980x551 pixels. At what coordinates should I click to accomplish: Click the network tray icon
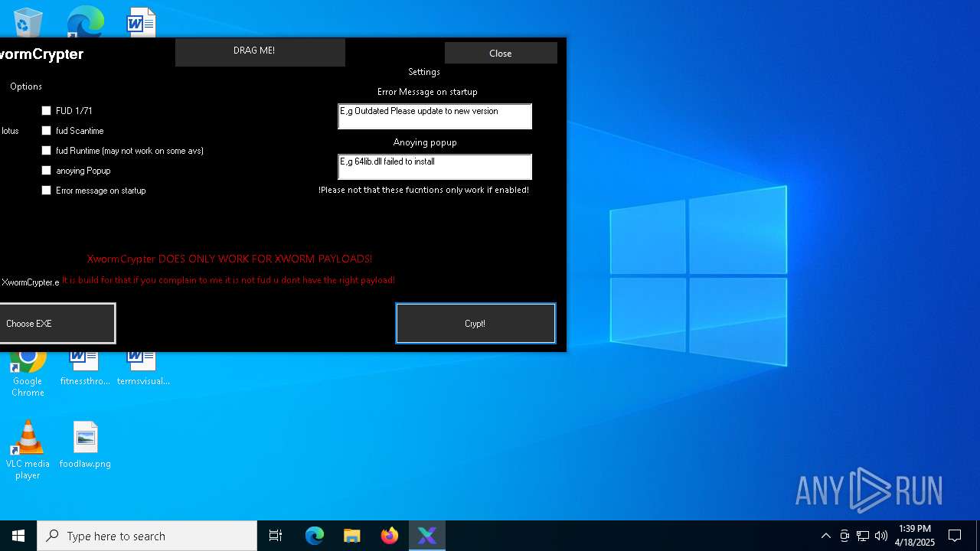[863, 536]
